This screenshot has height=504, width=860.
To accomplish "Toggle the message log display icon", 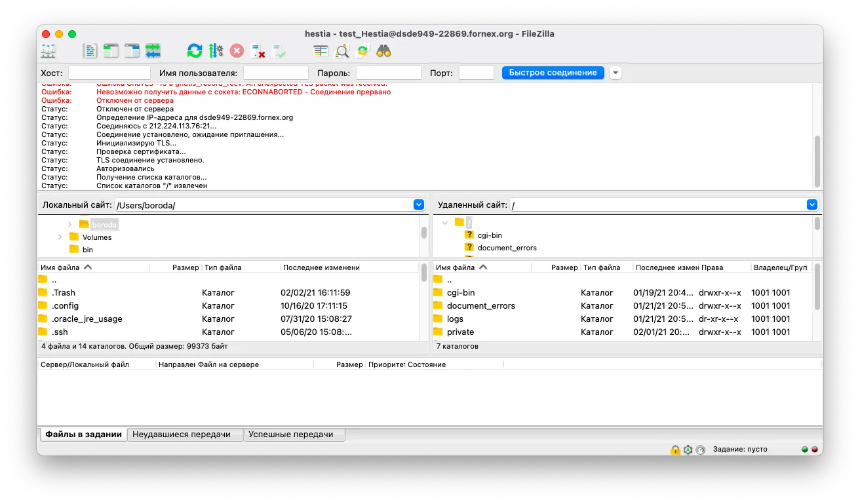I will click(x=90, y=51).
